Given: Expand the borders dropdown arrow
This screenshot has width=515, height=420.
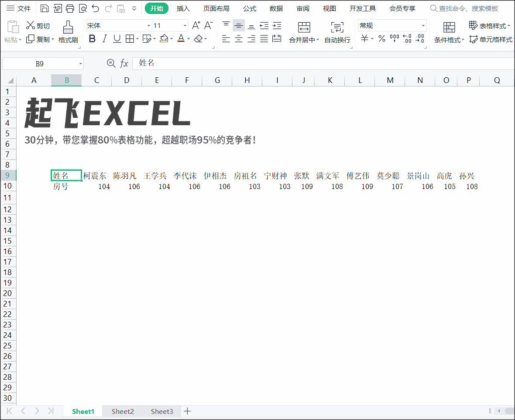Looking at the screenshot, I should coord(137,39).
